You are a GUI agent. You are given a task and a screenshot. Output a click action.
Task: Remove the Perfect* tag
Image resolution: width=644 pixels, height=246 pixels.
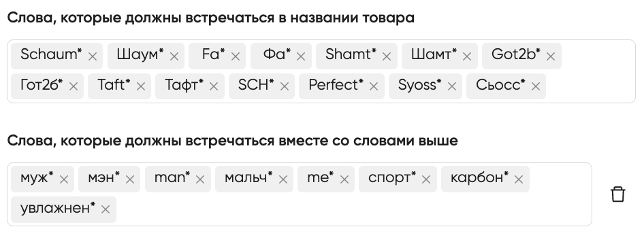[374, 86]
